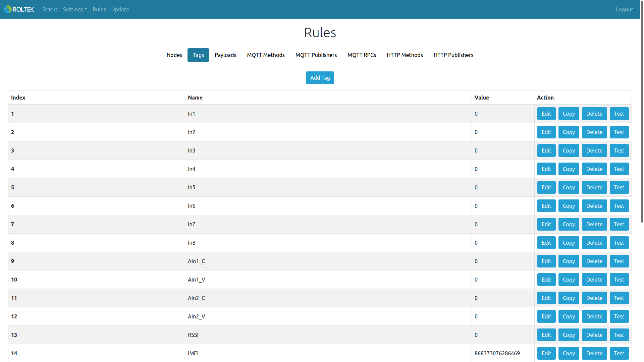This screenshot has height=362, width=644.
Task: Test the RSSI tag
Action: (619, 335)
